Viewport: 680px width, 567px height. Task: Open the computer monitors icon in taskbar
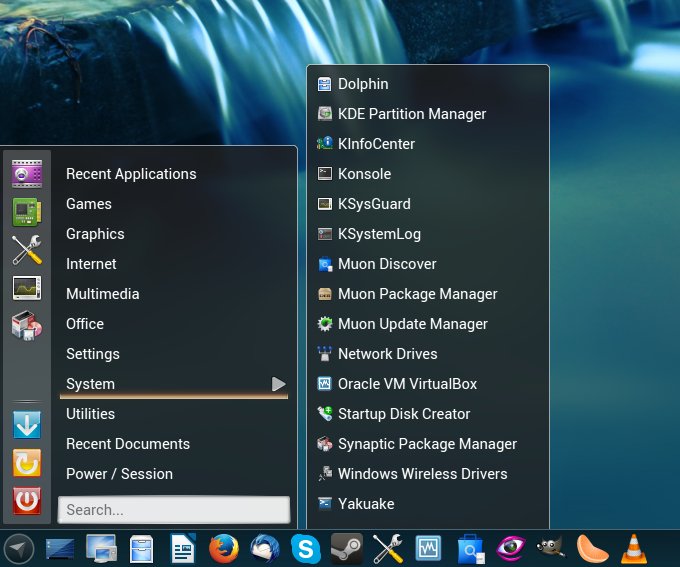coord(101,548)
